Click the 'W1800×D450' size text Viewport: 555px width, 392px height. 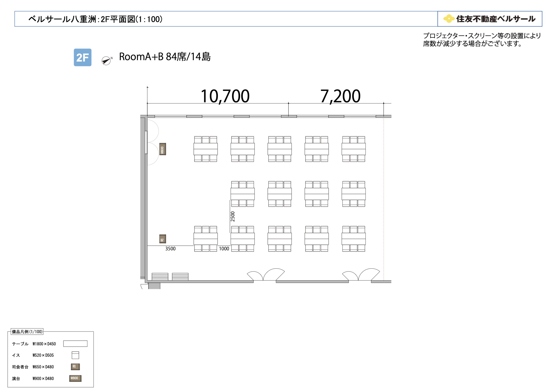(44, 344)
